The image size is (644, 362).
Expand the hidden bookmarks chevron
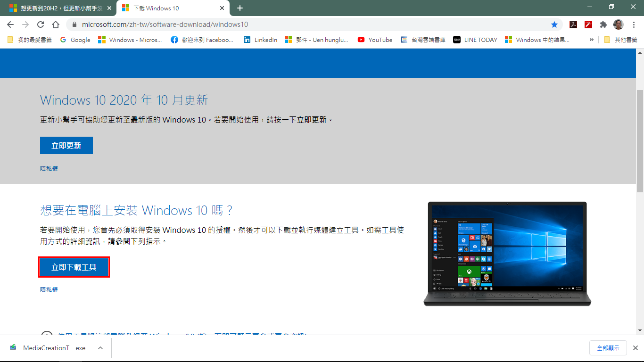click(x=591, y=40)
